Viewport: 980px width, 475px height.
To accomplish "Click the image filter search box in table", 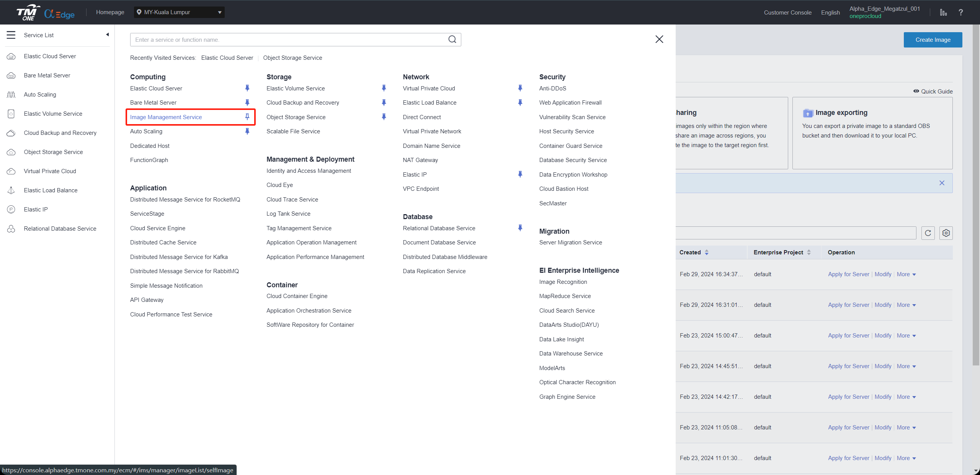I will tap(796, 233).
